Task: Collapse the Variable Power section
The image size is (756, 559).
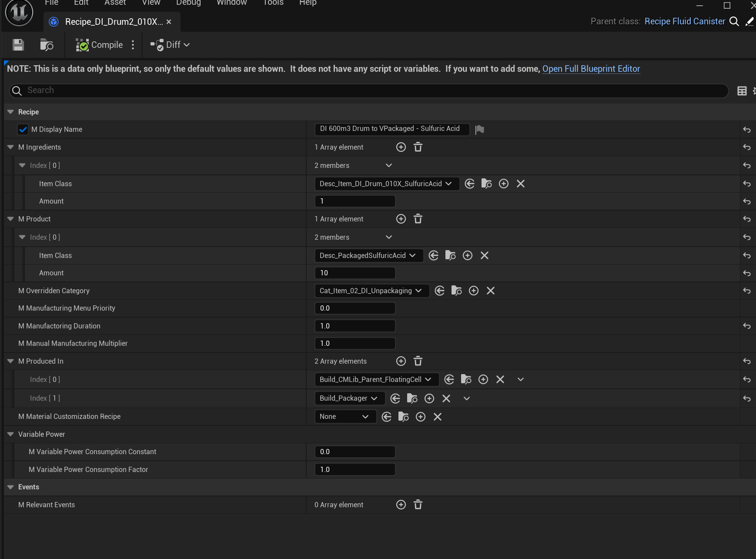Action: (11, 435)
